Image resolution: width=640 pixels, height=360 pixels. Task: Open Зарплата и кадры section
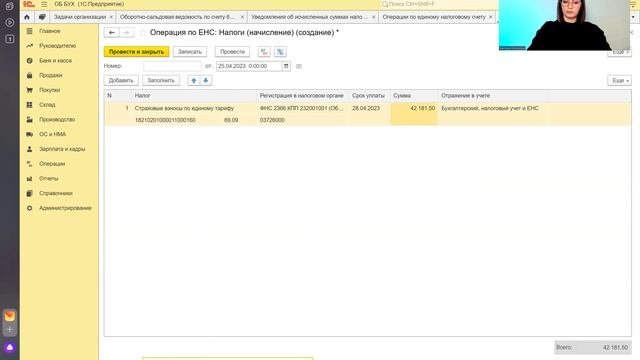[62, 149]
